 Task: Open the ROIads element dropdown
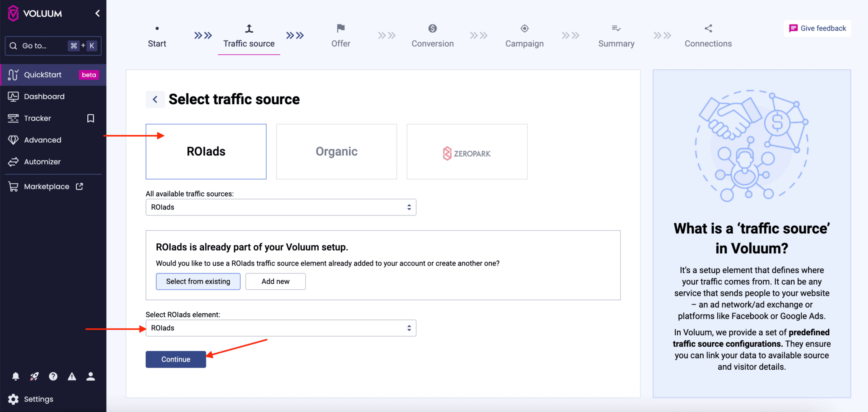coord(281,328)
